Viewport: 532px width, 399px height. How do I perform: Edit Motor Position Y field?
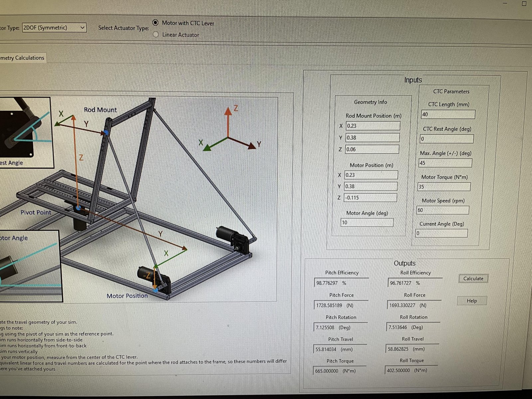371,186
